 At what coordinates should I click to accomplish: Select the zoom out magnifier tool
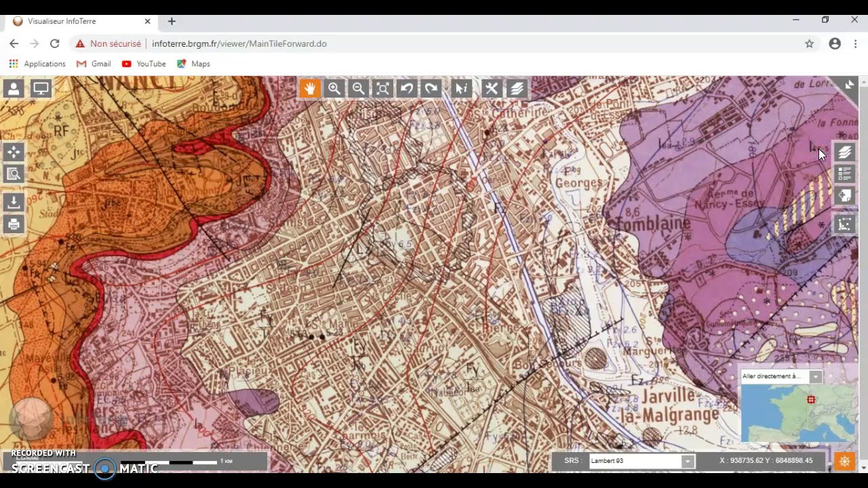click(359, 88)
